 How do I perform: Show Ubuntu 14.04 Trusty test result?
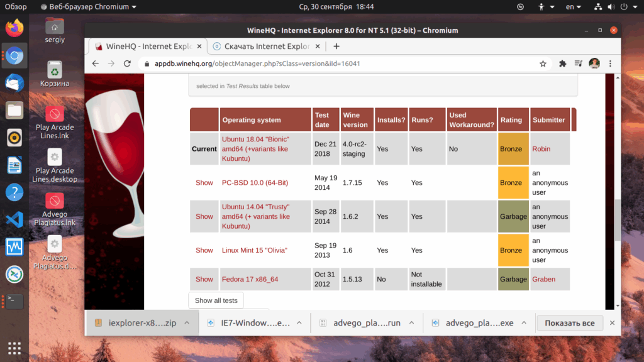click(x=204, y=216)
